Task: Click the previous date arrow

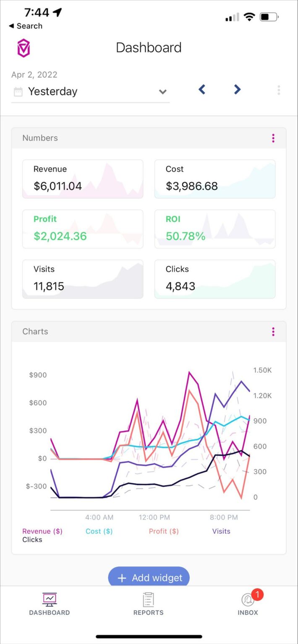Action: coord(202,89)
